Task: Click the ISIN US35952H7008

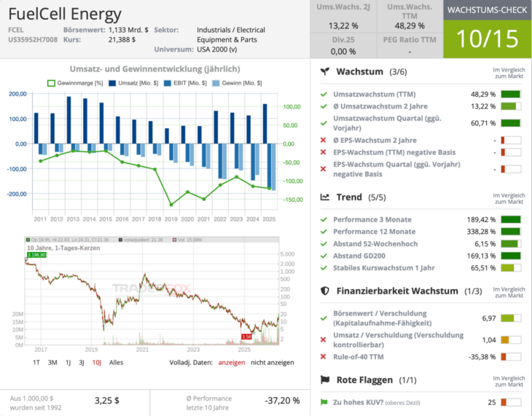Action: [x=33, y=39]
